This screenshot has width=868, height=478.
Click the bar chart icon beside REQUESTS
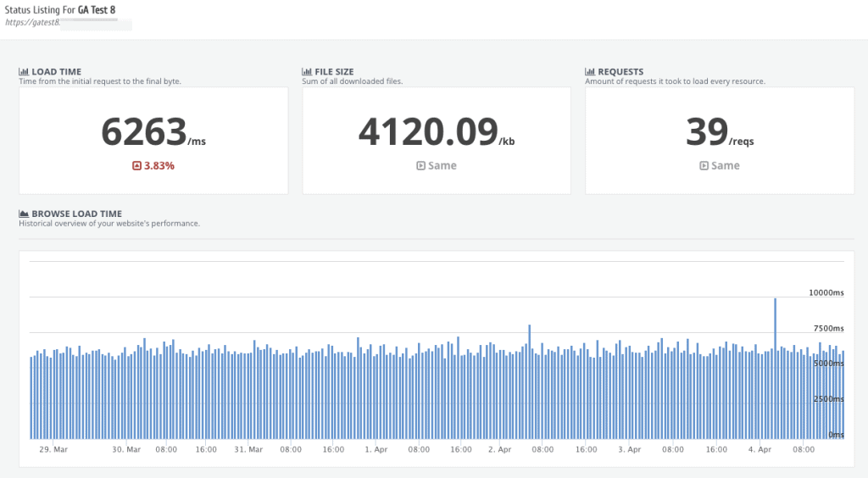590,71
